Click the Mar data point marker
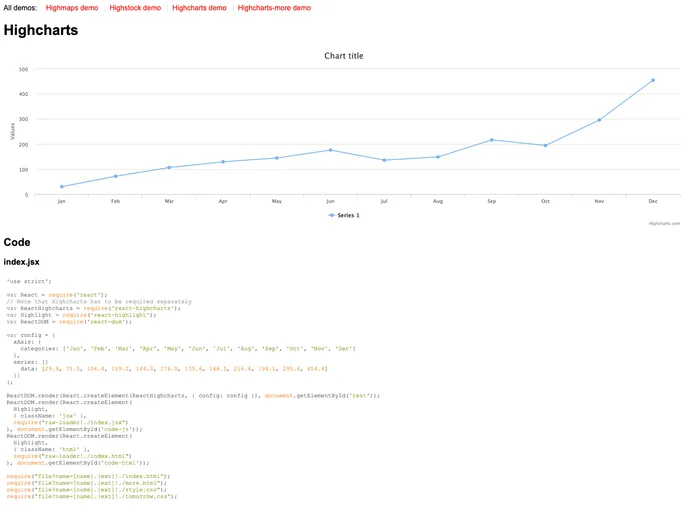The height and width of the screenshot is (512, 688). pos(169,168)
